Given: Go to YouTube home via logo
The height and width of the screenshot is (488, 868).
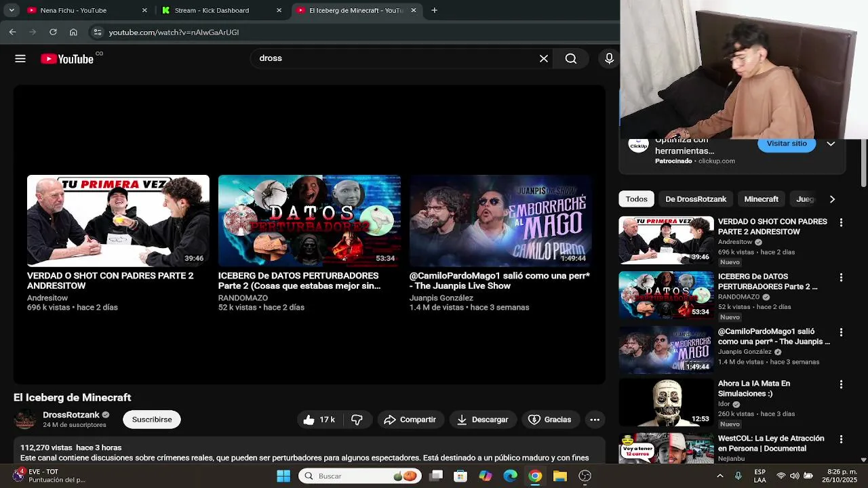Looking at the screenshot, I should (67, 59).
